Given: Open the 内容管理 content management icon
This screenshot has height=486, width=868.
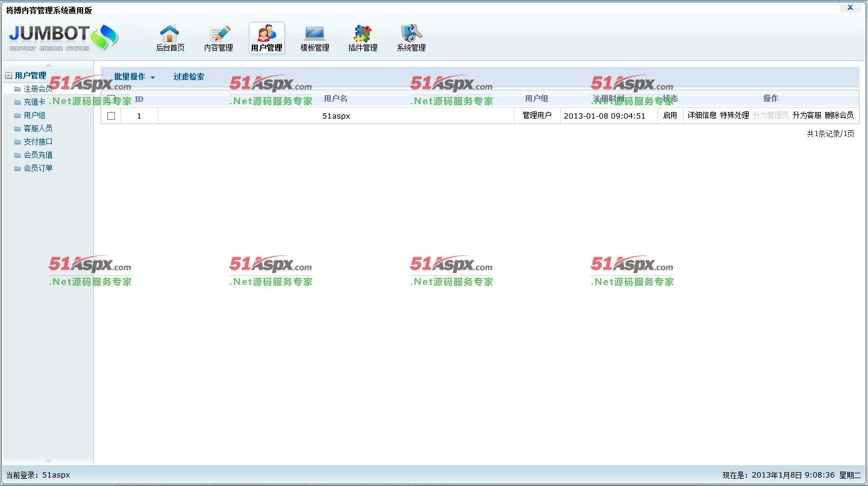Looking at the screenshot, I should coord(218,39).
